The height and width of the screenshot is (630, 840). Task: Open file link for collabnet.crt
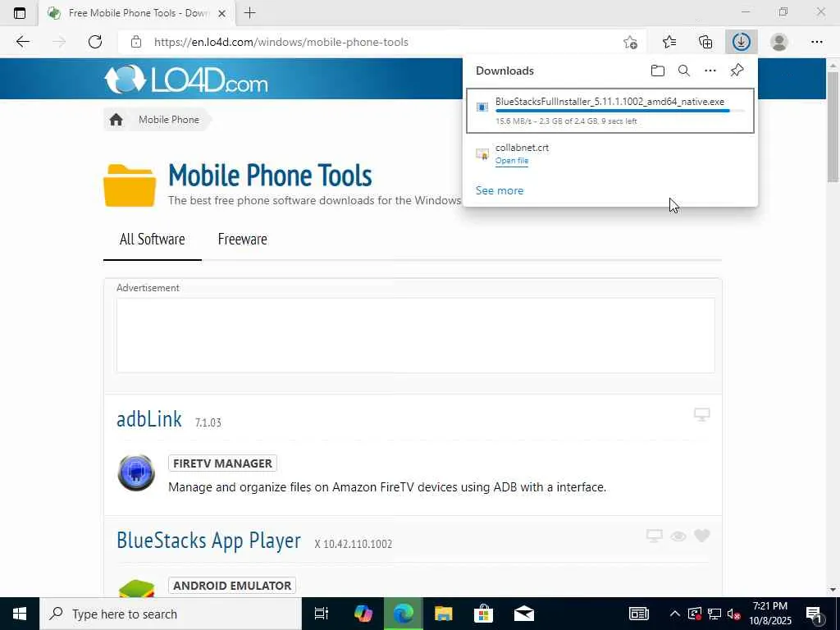(512, 161)
